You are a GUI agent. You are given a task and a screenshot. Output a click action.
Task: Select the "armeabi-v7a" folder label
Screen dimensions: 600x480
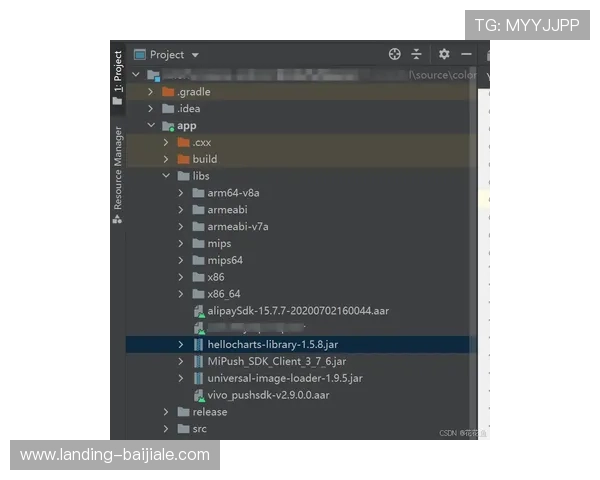[x=238, y=227]
